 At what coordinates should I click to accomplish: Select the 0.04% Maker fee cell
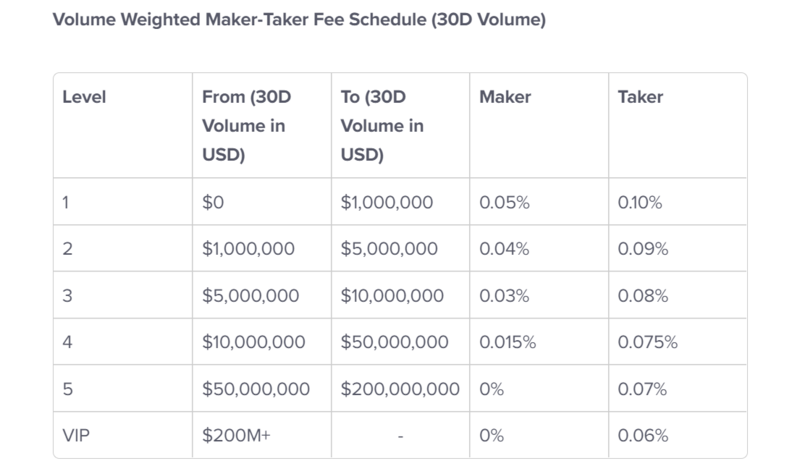[x=504, y=248]
